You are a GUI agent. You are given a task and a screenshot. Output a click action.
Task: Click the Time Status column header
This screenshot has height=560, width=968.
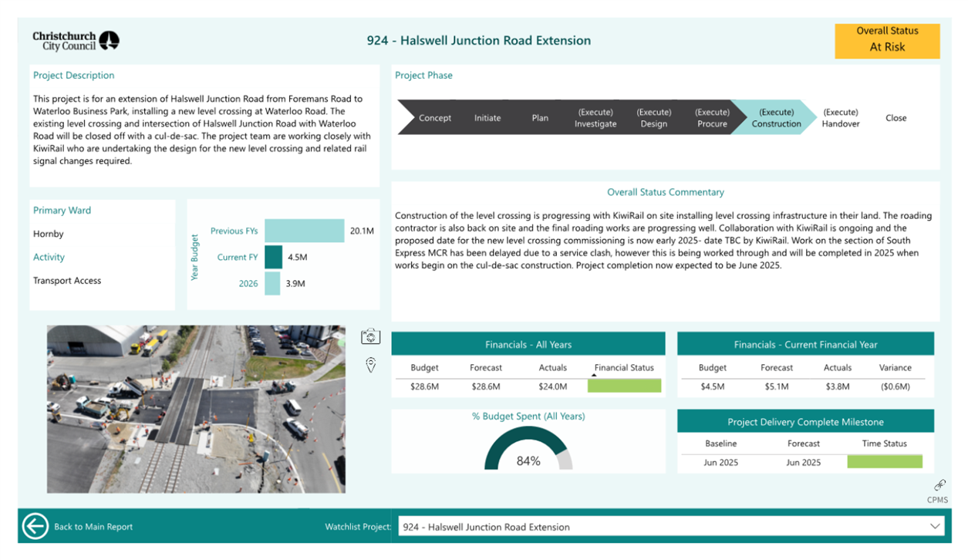tap(885, 444)
